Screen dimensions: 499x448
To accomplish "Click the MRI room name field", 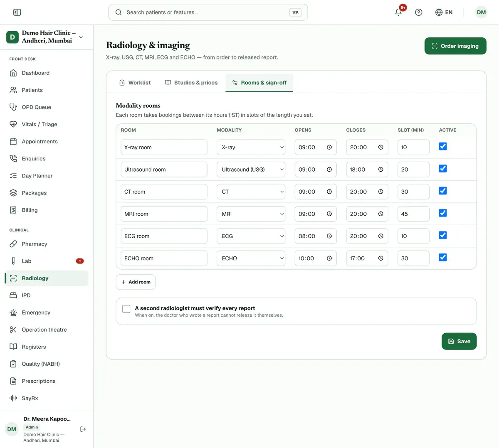I will click(x=164, y=214).
